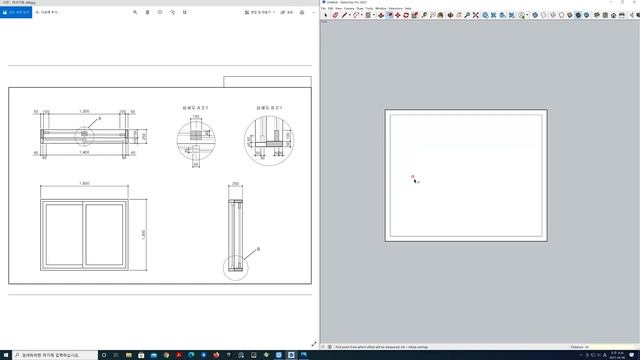Open the Help menu in SketchUp
The height and width of the screenshot is (360, 640).
point(408,8)
